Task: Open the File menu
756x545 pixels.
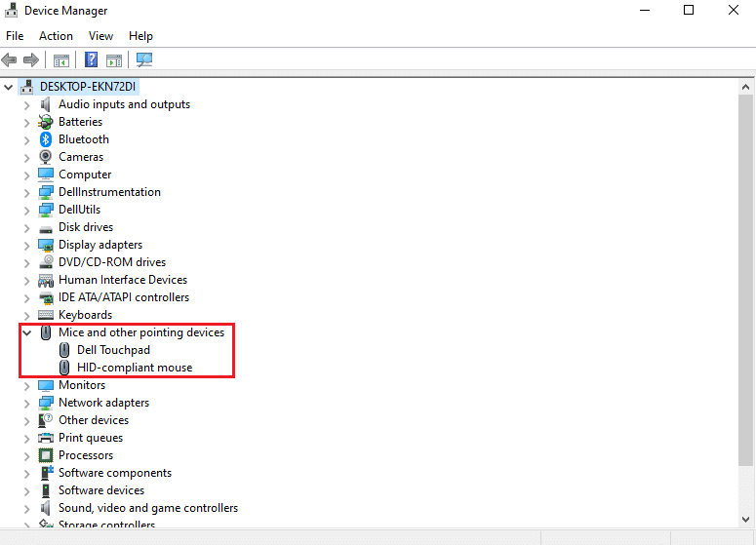Action: 15,36
